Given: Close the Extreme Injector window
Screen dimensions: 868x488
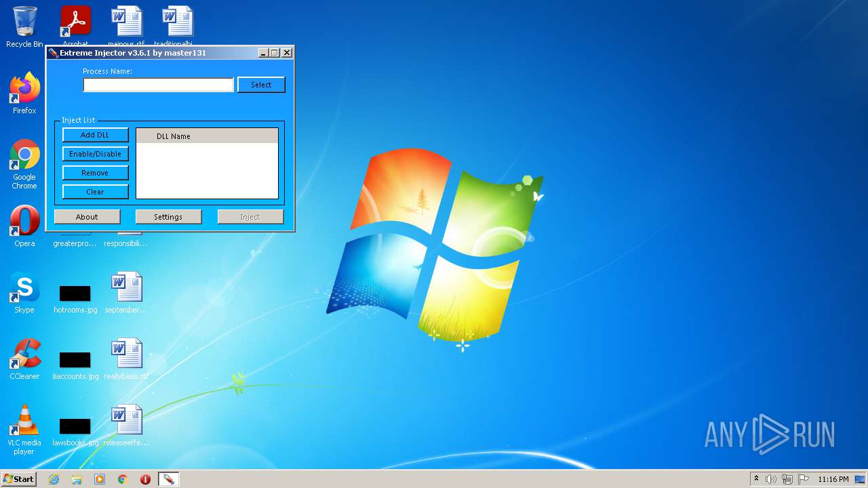Looking at the screenshot, I should click(x=287, y=53).
